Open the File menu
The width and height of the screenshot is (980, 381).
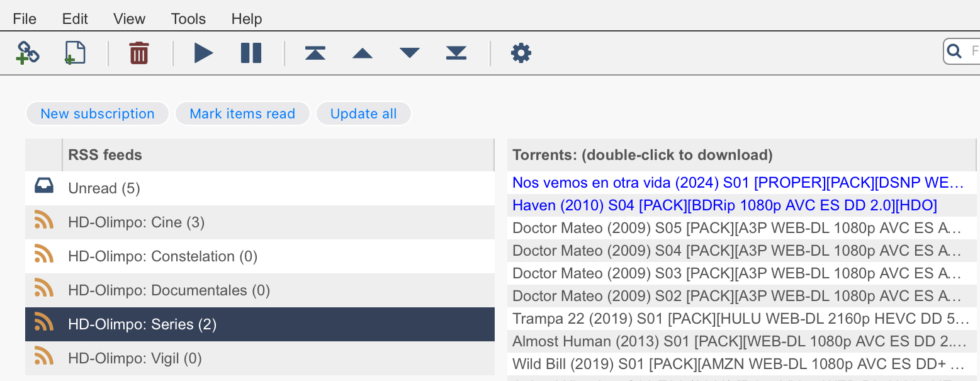click(x=25, y=19)
